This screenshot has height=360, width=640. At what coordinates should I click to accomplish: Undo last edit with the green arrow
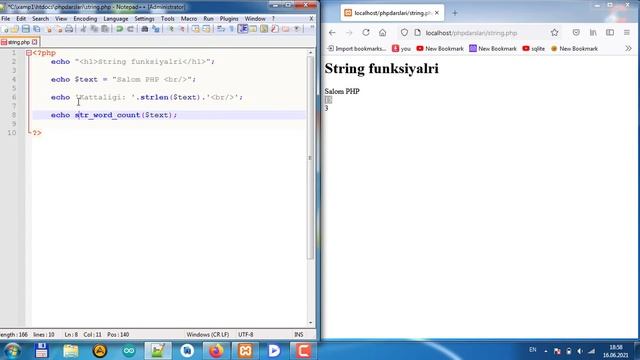point(120,29)
